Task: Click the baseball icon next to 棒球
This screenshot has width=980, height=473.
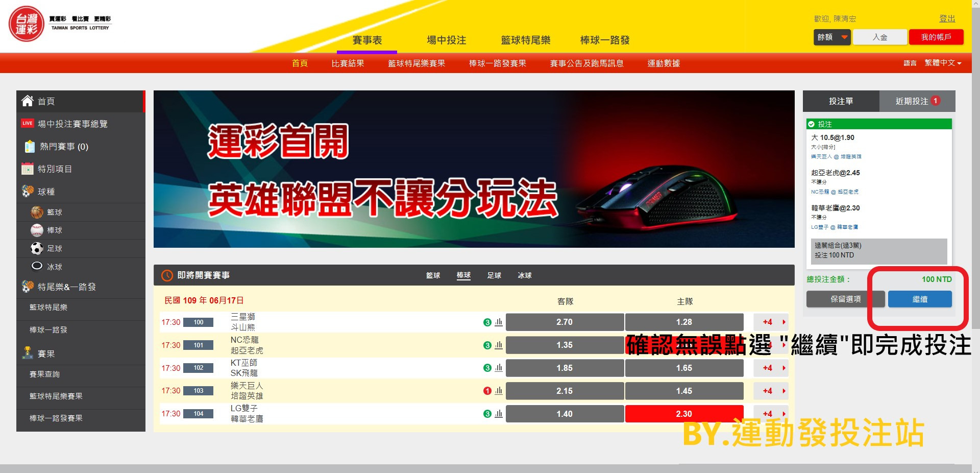Action: pyautogui.click(x=37, y=230)
